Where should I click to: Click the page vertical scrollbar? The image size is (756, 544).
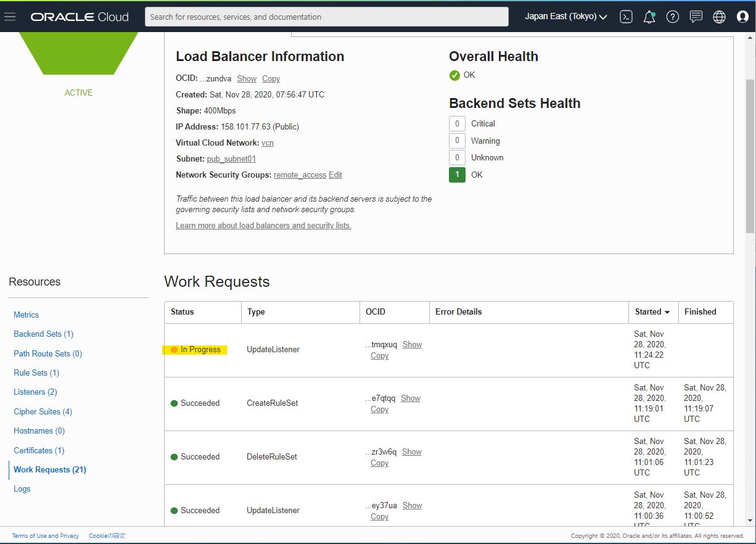point(750,156)
